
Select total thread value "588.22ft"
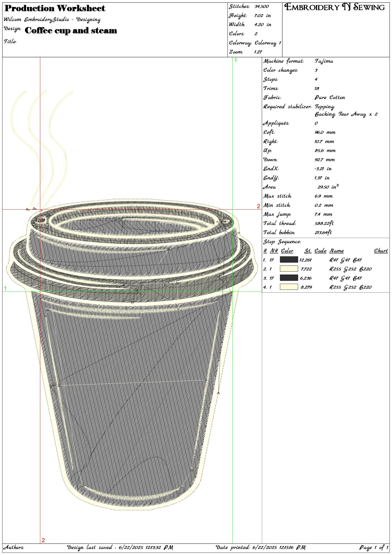click(324, 223)
